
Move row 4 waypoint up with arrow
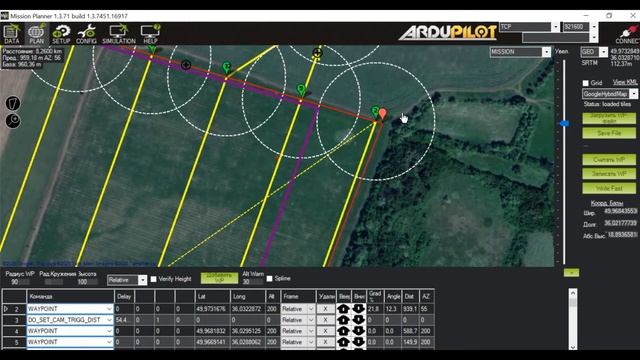pyautogui.click(x=343, y=331)
